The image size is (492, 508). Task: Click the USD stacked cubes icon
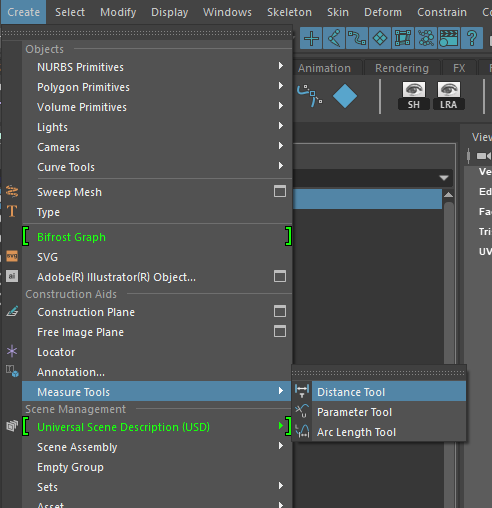[12, 426]
